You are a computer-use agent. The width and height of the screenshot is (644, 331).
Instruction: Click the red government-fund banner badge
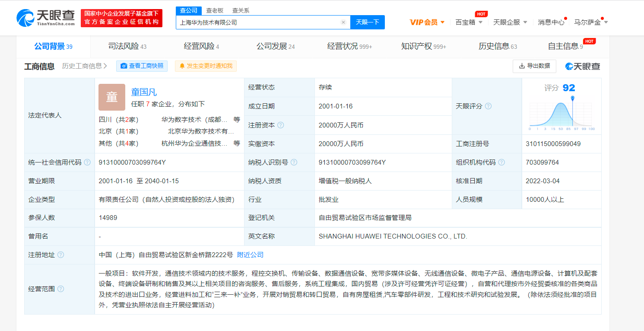[x=121, y=18]
